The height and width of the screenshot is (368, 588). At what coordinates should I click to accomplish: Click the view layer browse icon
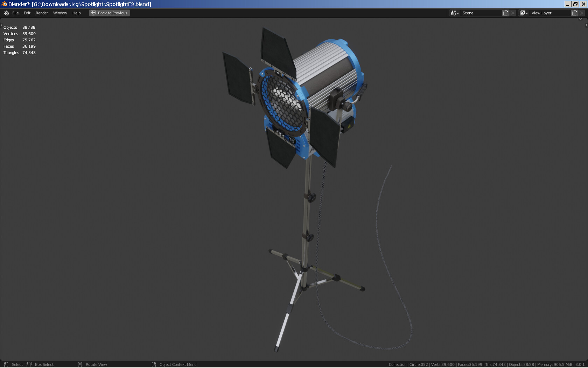522,13
